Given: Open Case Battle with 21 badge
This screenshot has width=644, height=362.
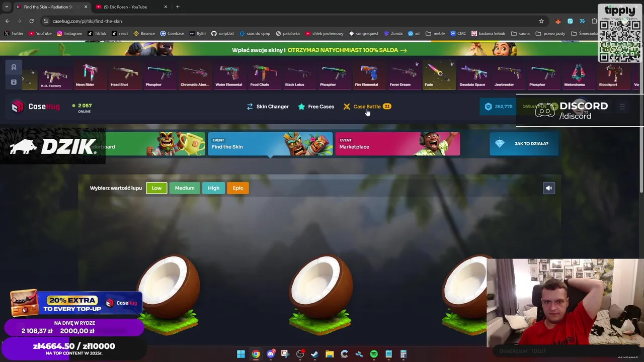Looking at the screenshot, I should pyautogui.click(x=367, y=107).
